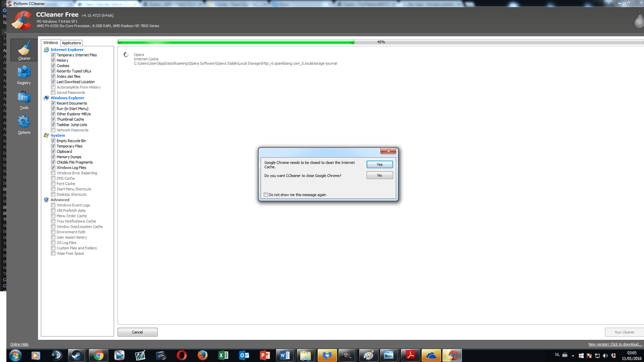Open the Online Help link
The image size is (644, 362).
19,344
